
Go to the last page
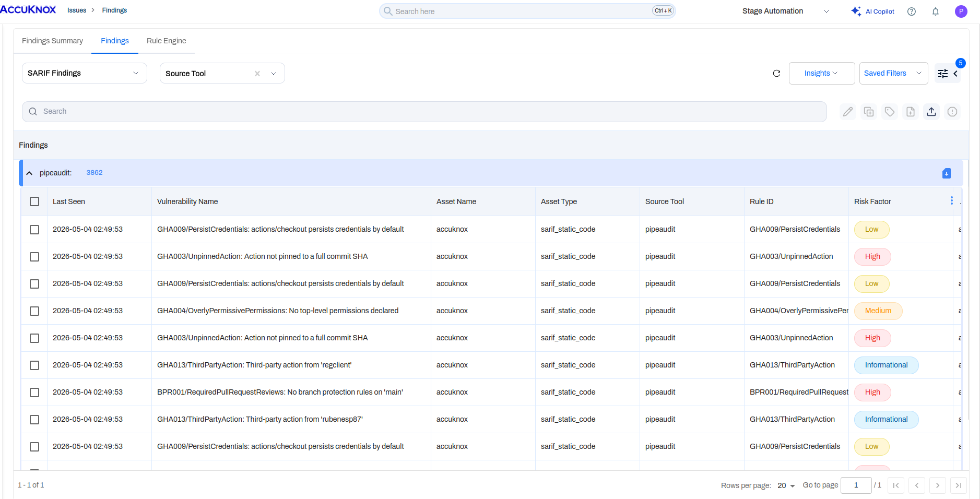959,485
